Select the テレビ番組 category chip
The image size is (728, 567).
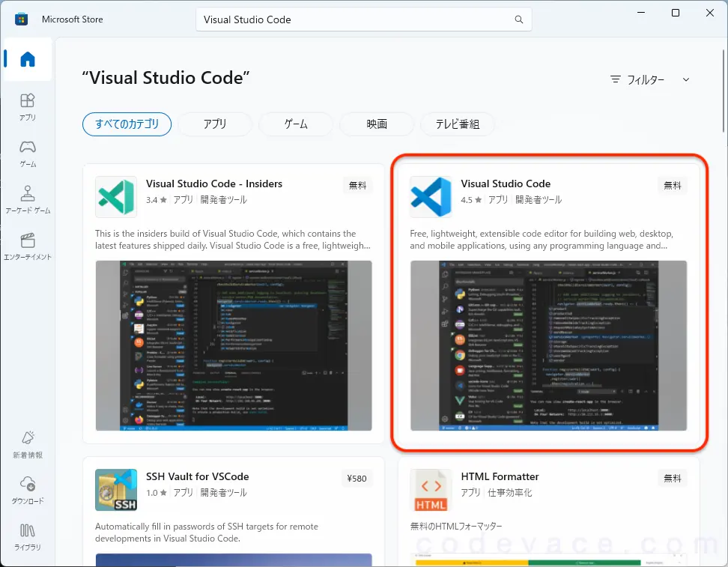tap(458, 124)
